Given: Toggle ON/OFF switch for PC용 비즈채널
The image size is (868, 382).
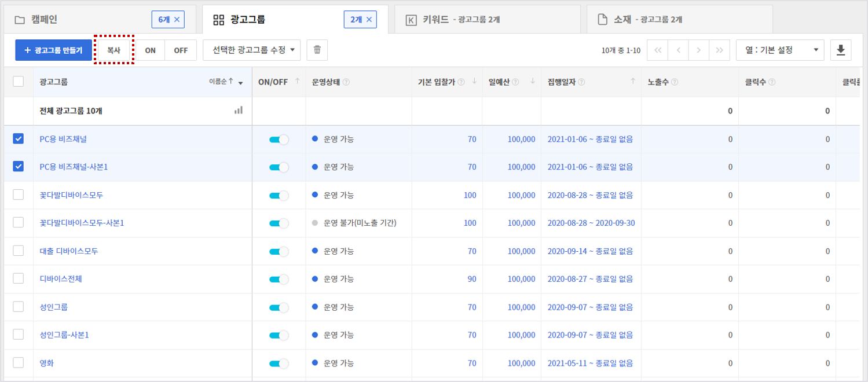Looking at the screenshot, I should tap(279, 139).
